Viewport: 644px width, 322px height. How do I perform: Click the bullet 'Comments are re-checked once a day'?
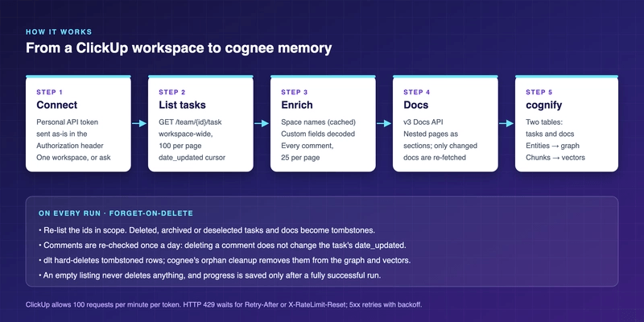[222, 246]
